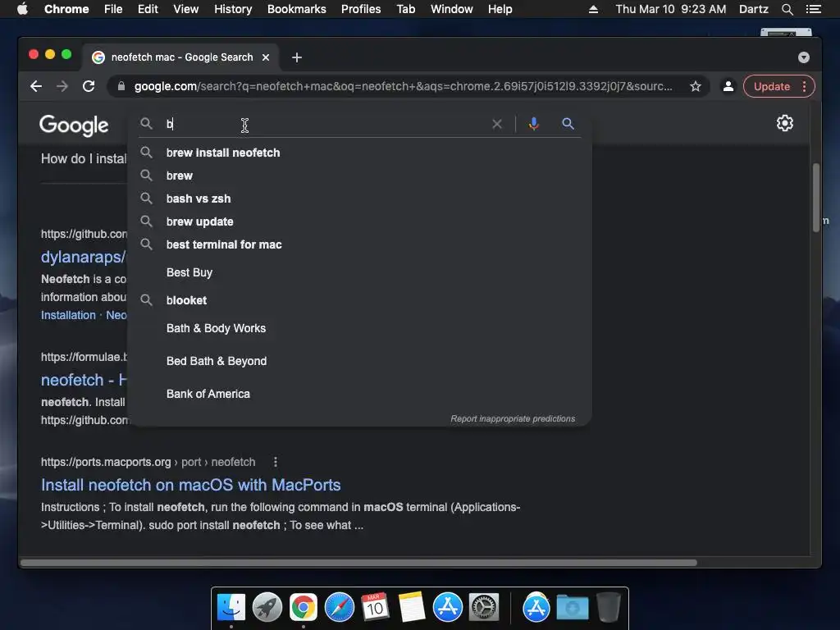Open the File menu
This screenshot has width=840, height=630.
[x=113, y=9]
